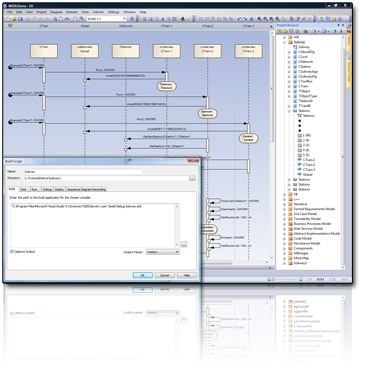Browse for the build application path

(x=184, y=244)
